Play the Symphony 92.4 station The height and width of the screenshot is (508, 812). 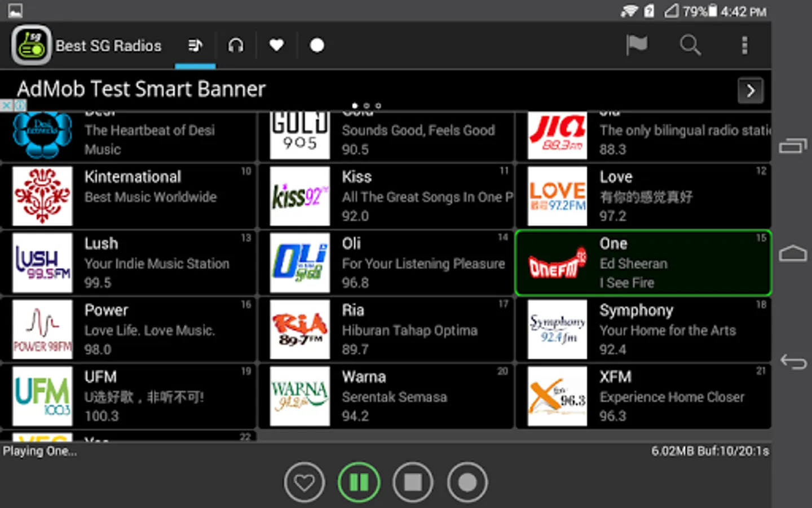[x=643, y=329]
